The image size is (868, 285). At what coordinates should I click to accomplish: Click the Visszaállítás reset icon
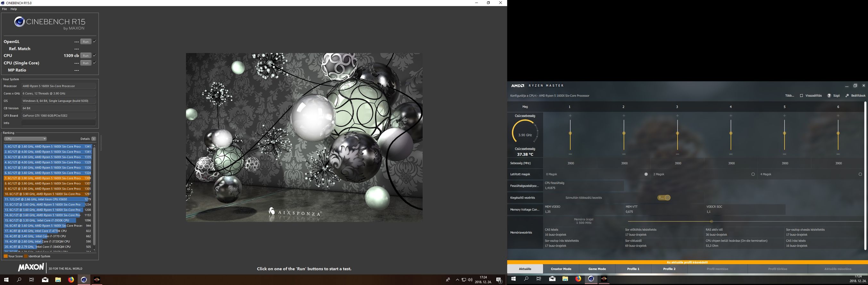[x=802, y=95]
